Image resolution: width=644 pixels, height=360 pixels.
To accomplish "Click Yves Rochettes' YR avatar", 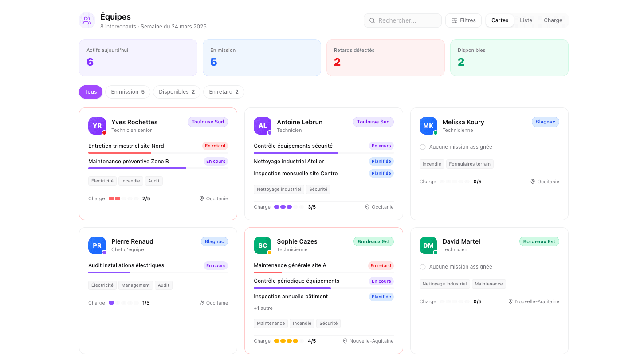I will pos(97,126).
